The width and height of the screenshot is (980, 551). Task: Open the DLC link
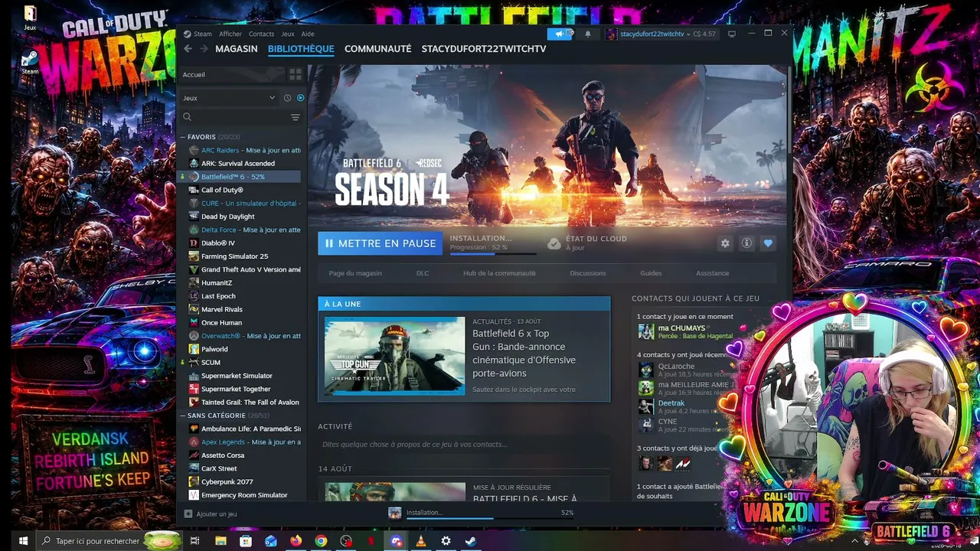[x=423, y=273]
